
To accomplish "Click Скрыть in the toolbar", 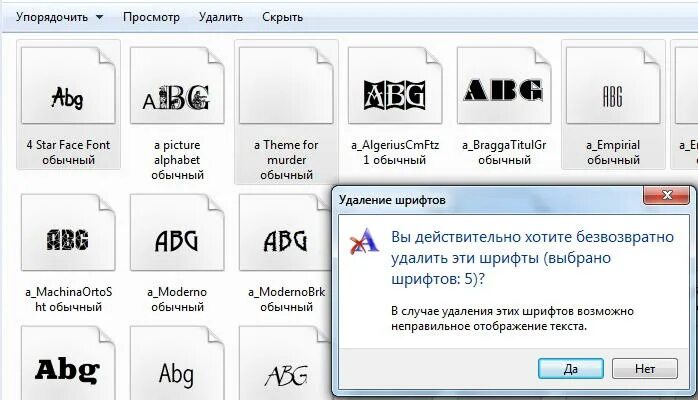I will pyautogui.click(x=282, y=17).
